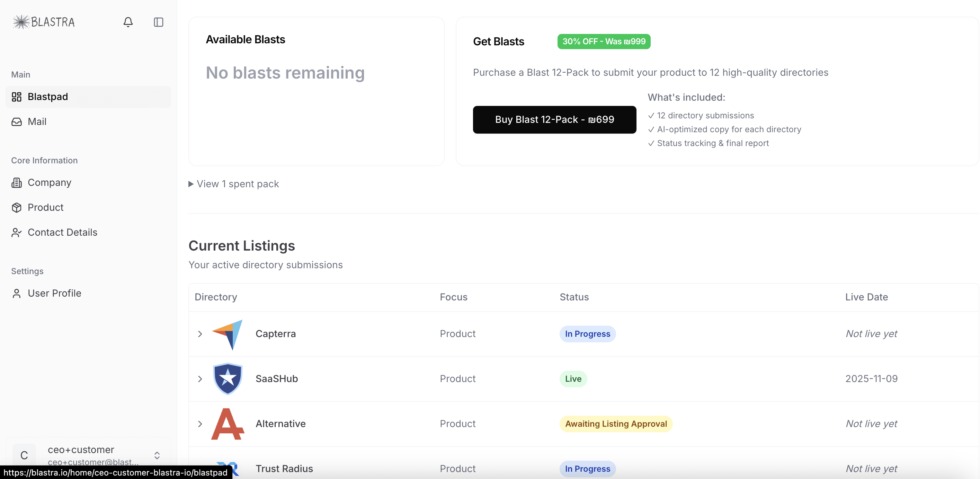The image size is (980, 479).
Task: Click the Alternative red A logo
Action: 228,424
